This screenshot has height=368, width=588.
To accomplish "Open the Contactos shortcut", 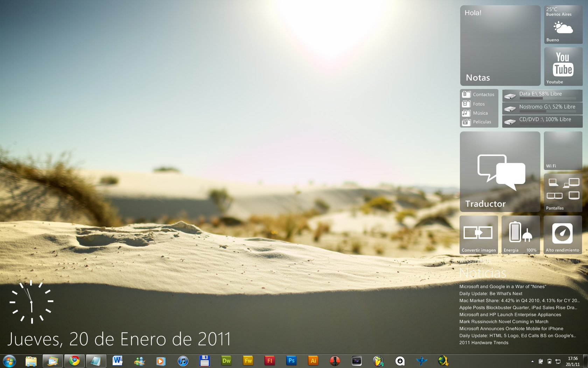I will click(x=479, y=94).
